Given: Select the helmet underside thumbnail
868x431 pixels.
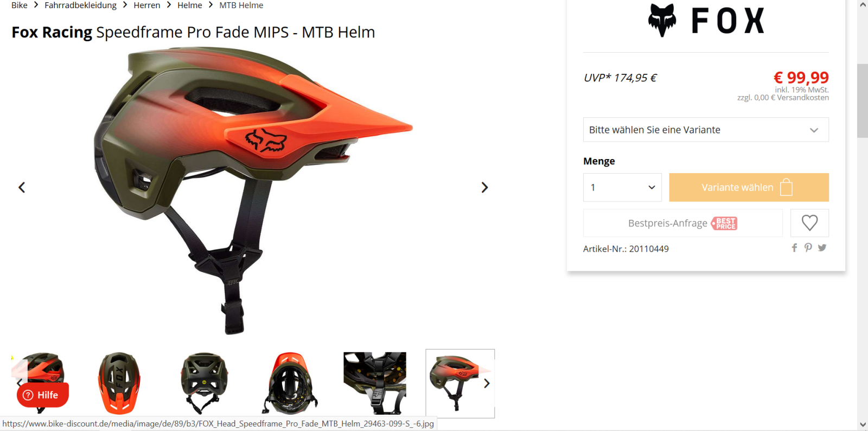Looking at the screenshot, I should click(290, 383).
